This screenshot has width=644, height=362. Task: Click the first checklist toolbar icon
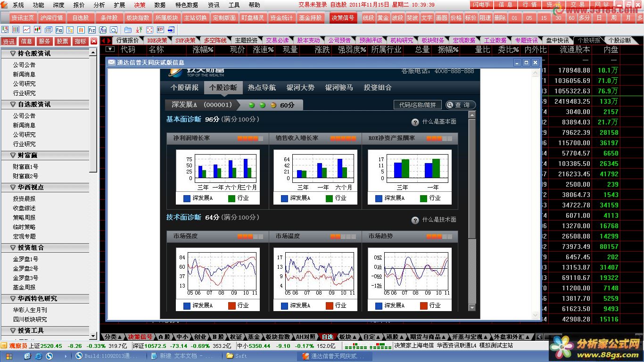tap(5, 30)
